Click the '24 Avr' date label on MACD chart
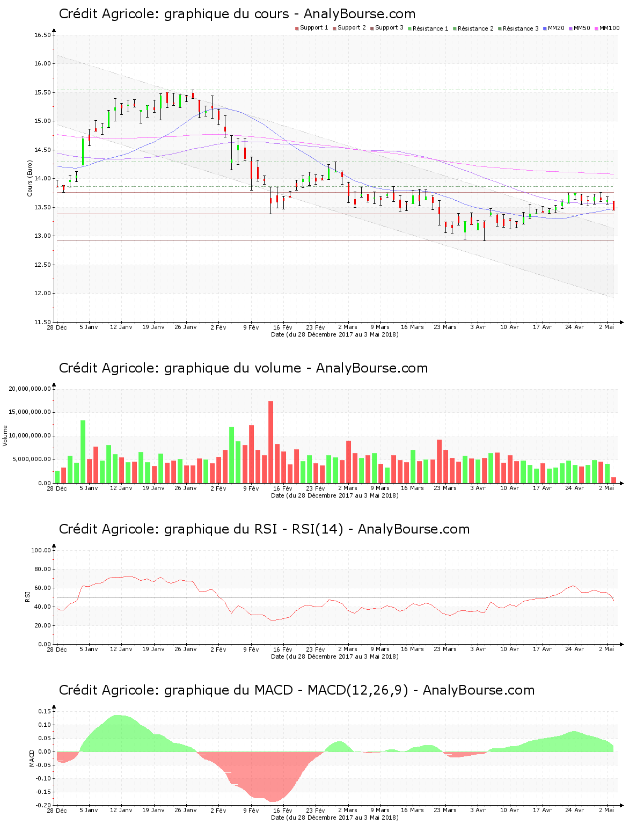644x832 pixels. pos(575,811)
